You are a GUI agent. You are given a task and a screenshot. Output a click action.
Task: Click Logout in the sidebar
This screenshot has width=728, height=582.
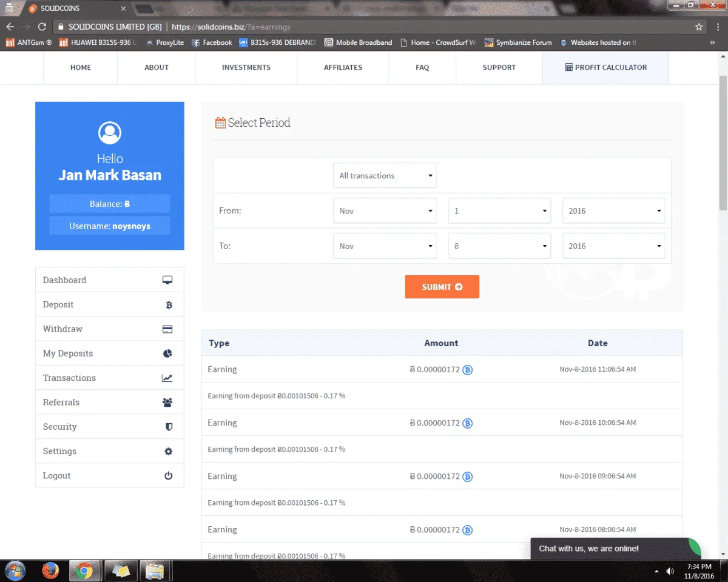point(110,476)
